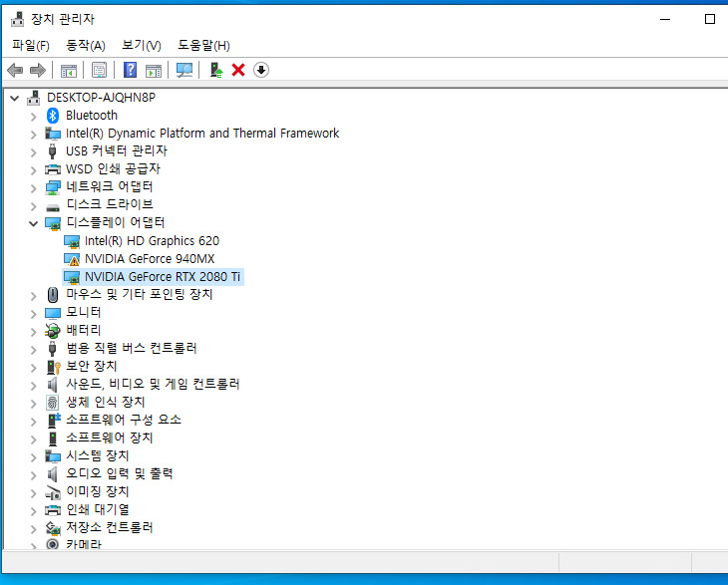Image resolution: width=728 pixels, height=585 pixels.
Task: Select the 배터리 label
Action: tap(83, 330)
